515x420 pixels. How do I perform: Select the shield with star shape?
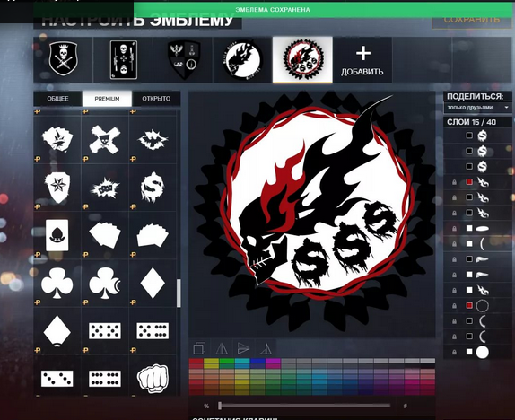57,188
